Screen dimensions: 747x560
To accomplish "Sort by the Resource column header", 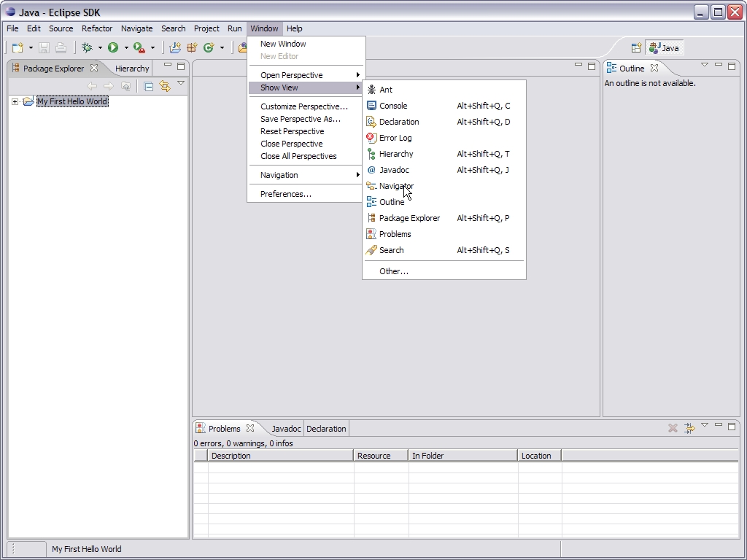I will [x=381, y=456].
